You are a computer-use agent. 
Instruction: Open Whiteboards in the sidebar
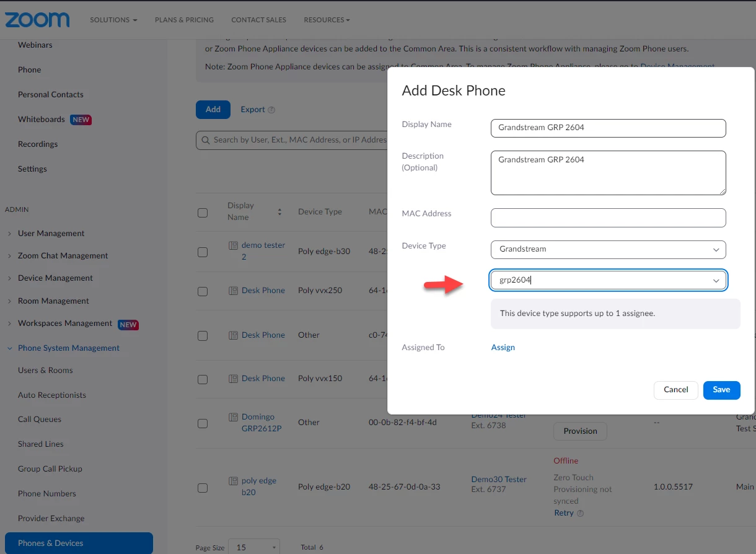pyautogui.click(x=42, y=120)
